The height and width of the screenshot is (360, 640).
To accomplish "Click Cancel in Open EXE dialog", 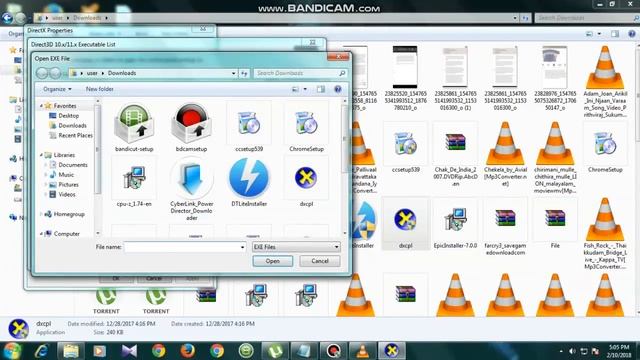I will [320, 261].
